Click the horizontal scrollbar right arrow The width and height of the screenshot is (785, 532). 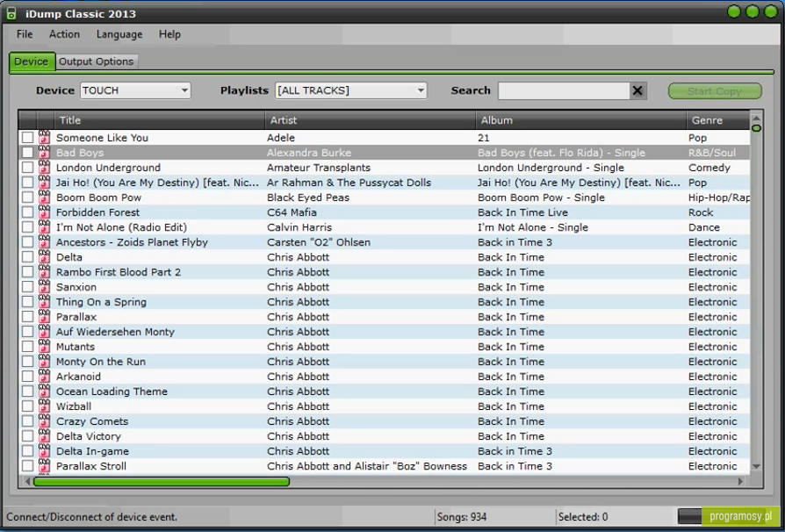click(x=741, y=481)
